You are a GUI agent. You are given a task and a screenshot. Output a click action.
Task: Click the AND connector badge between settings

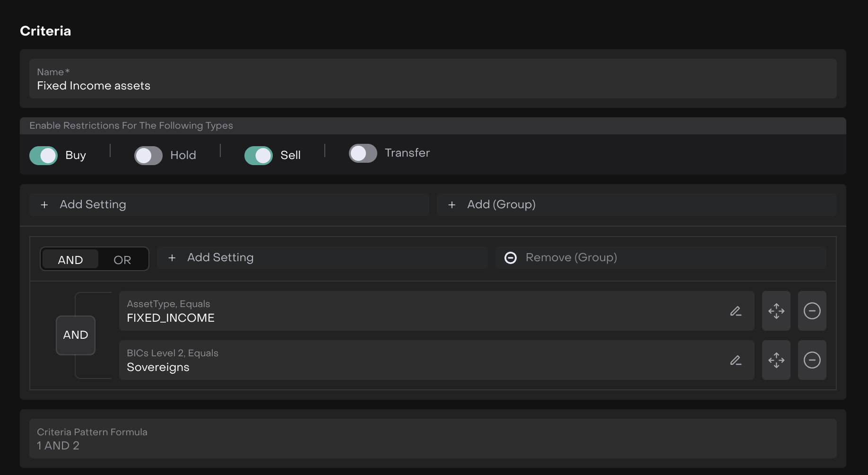coord(76,335)
